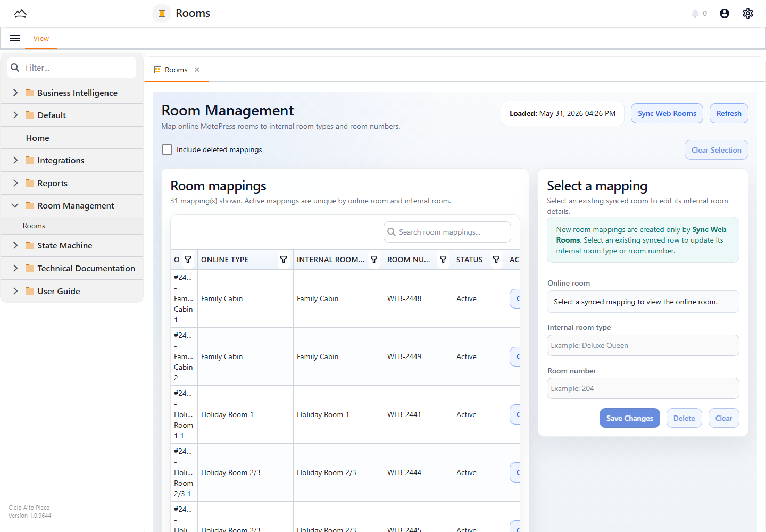Focus the Internal room type field
766x532 pixels.
(643, 345)
